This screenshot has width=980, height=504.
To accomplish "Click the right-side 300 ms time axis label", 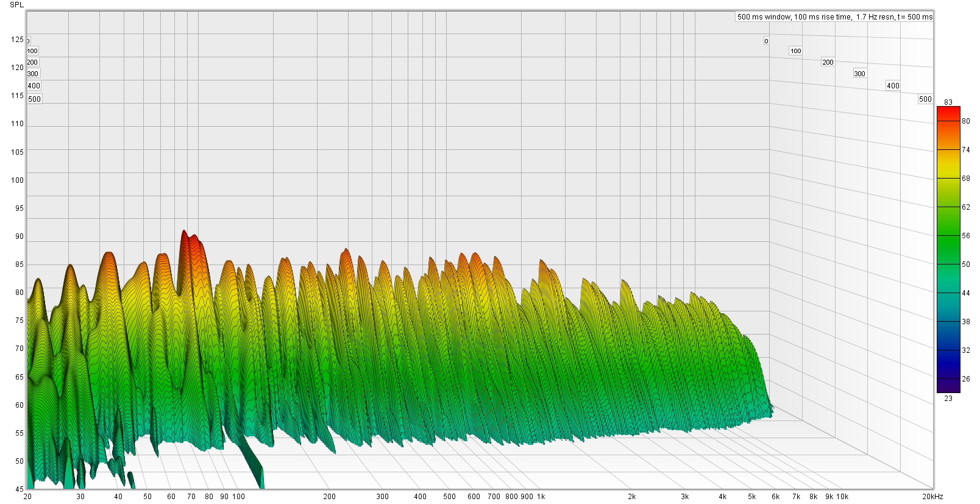I will (859, 74).
